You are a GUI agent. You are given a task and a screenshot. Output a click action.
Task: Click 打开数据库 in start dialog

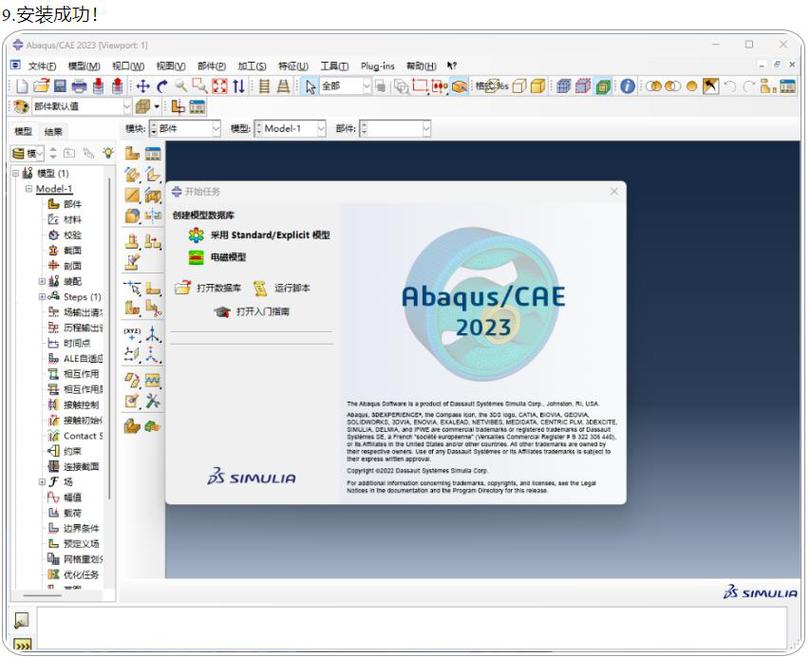(208, 288)
